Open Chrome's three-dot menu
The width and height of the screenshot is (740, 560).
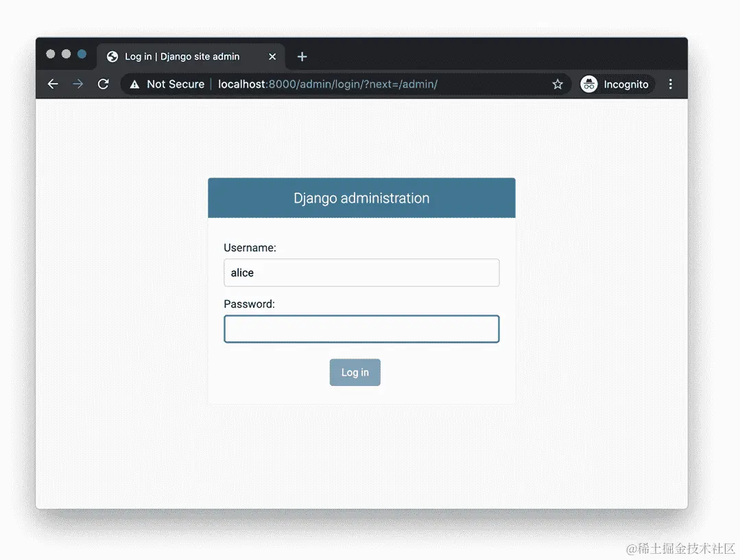point(670,84)
